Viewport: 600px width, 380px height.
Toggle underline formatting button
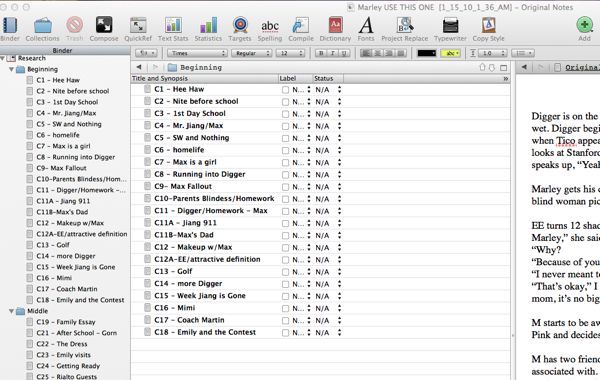(344, 53)
